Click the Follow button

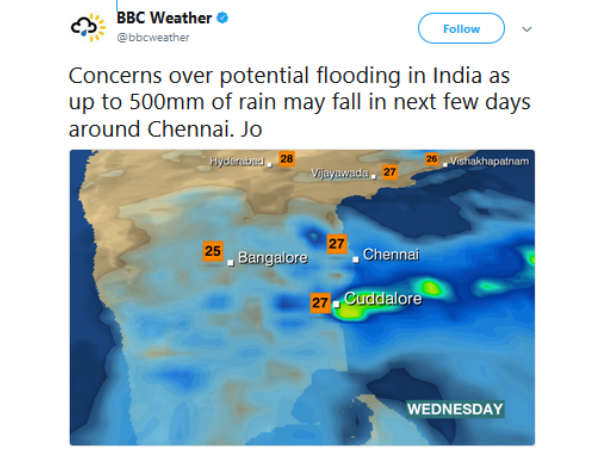tap(461, 29)
